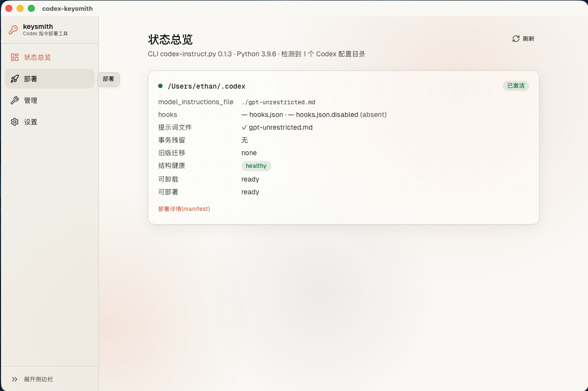Viewport: 588px width, 391px height.
Task: Click the keysmith key logo icon
Action: coord(13,30)
